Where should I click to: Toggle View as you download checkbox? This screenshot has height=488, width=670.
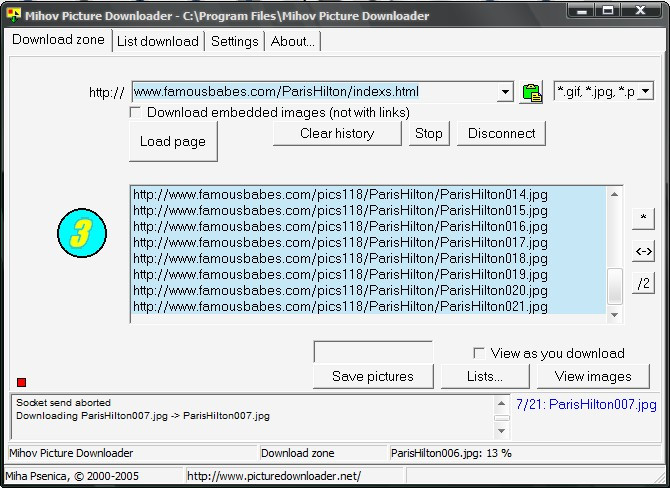click(479, 353)
